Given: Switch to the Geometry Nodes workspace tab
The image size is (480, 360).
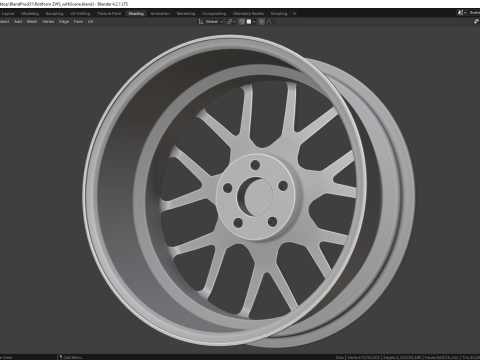Looking at the screenshot, I should (x=248, y=14).
